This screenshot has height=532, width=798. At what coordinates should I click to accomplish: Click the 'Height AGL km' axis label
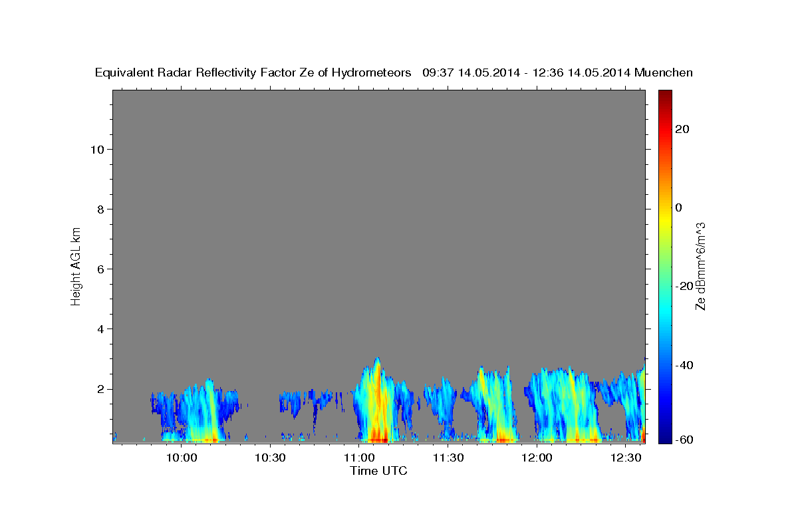[x=76, y=265]
